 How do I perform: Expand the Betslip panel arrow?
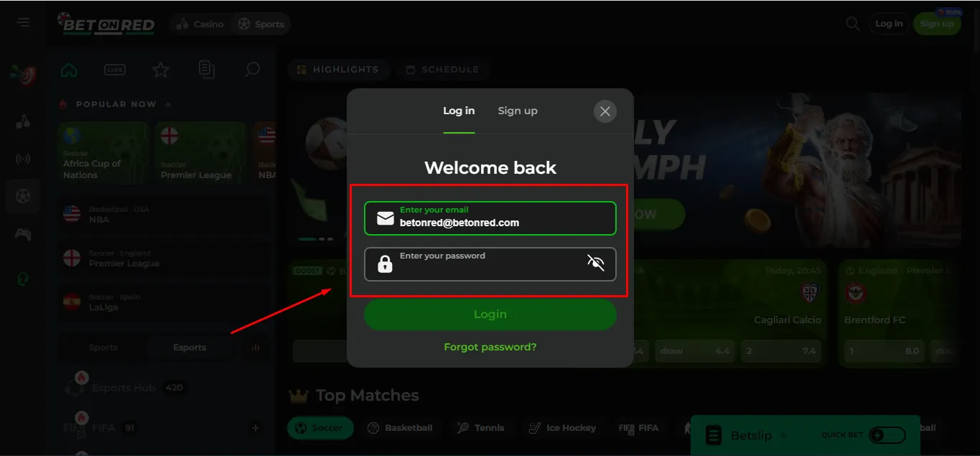(x=783, y=435)
